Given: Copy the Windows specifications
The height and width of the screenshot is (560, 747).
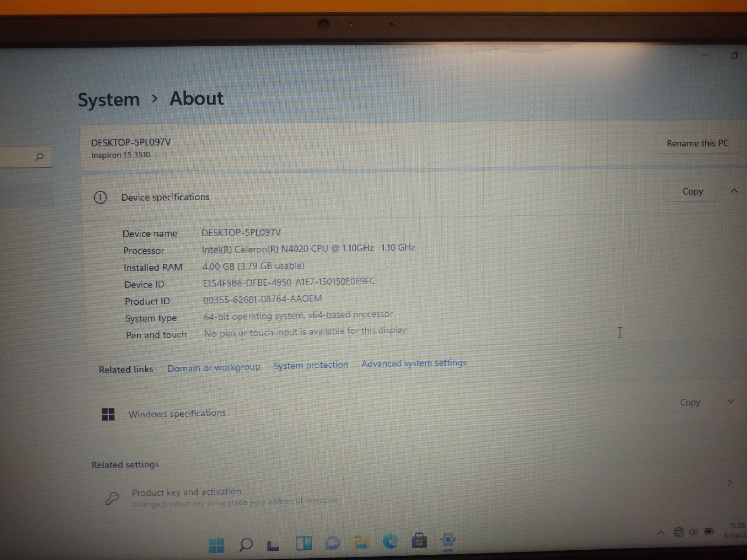Looking at the screenshot, I should click(690, 402).
